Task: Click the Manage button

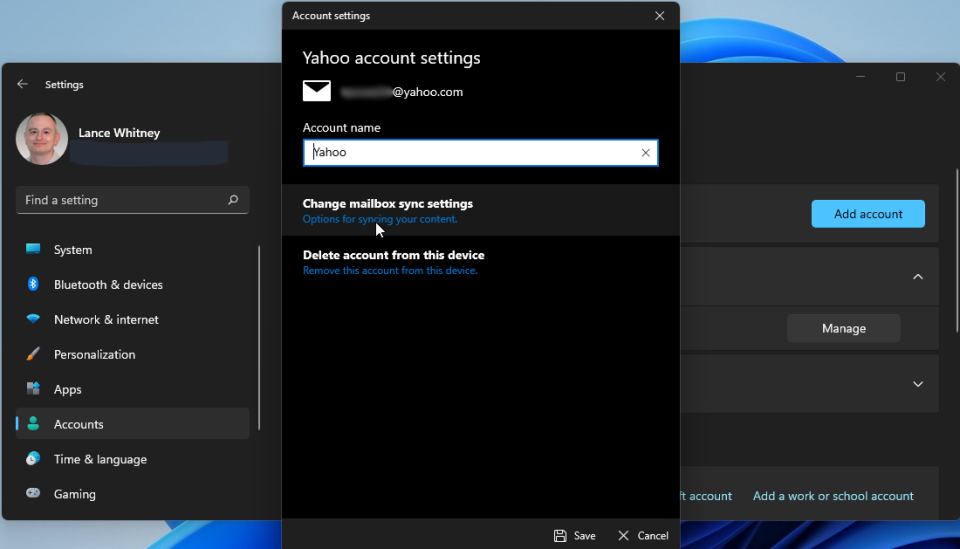Action: (x=843, y=328)
